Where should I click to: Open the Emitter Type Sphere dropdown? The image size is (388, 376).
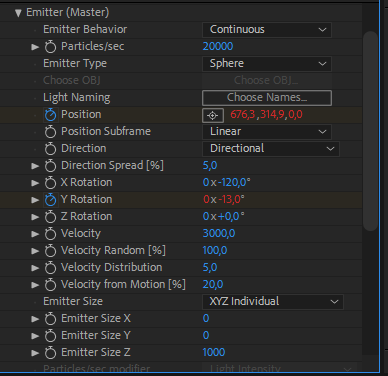click(x=267, y=64)
